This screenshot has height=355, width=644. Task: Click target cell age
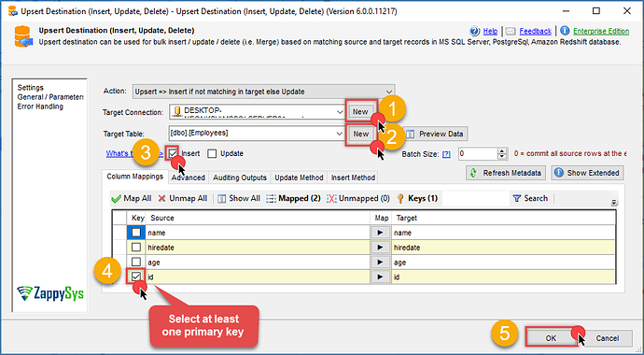pyautogui.click(x=504, y=263)
